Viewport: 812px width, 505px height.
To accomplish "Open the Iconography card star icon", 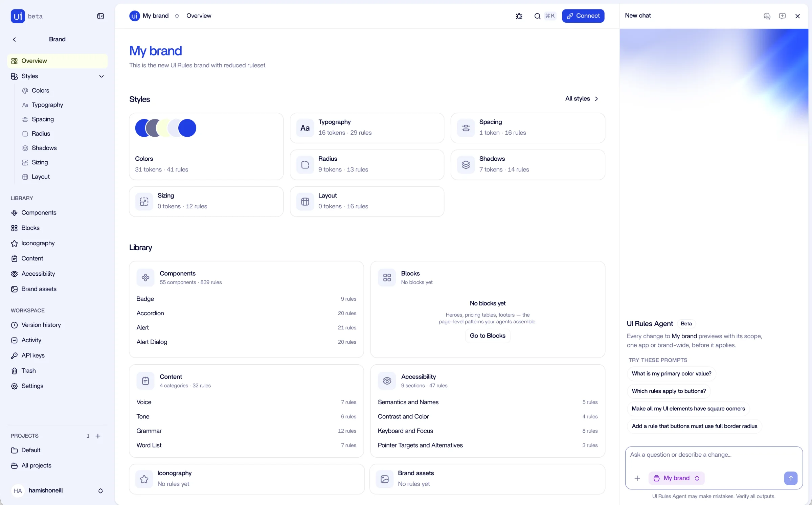I will (x=144, y=479).
